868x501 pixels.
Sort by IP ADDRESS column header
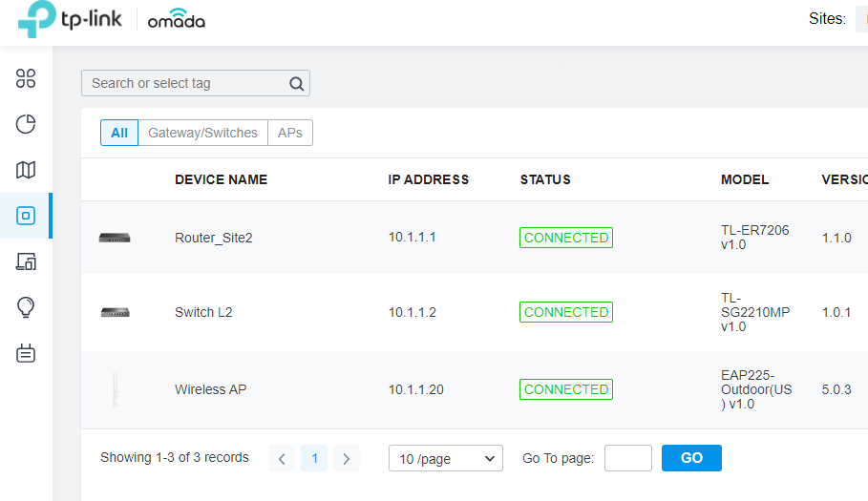[x=429, y=179]
